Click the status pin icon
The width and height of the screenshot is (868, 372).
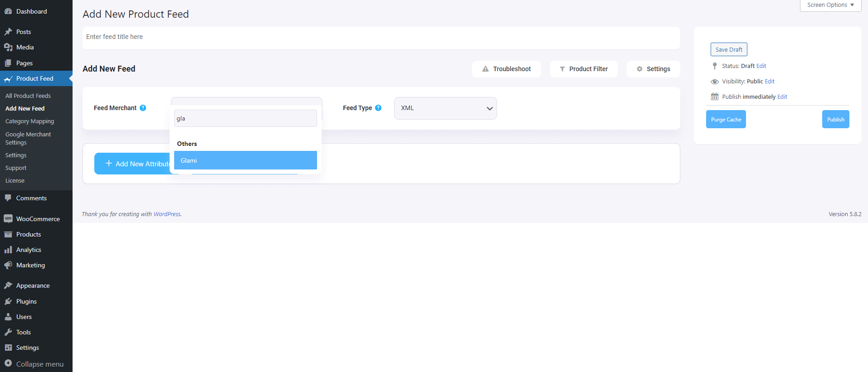pyautogui.click(x=715, y=66)
